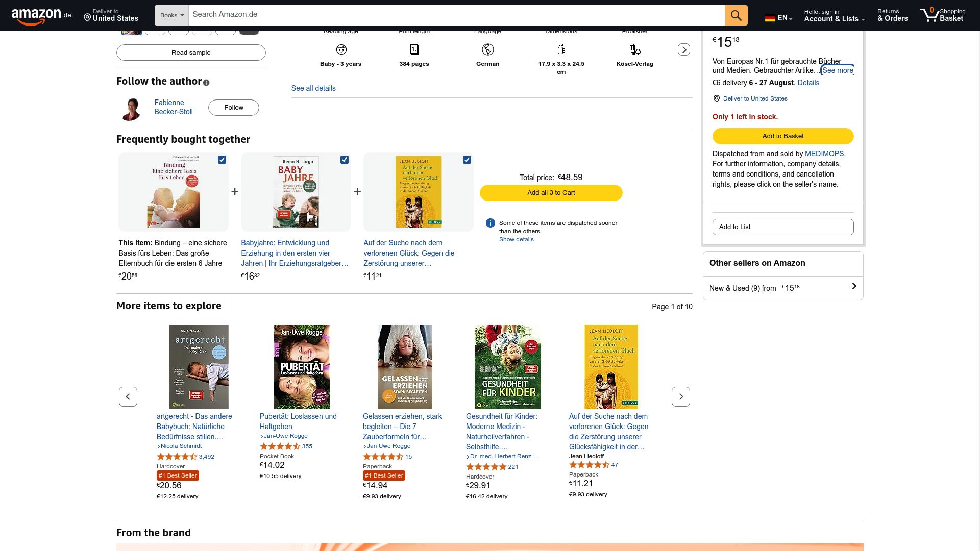980x551 pixels.
Task: Open the MEDIMOPS seller link
Action: pos(824,154)
